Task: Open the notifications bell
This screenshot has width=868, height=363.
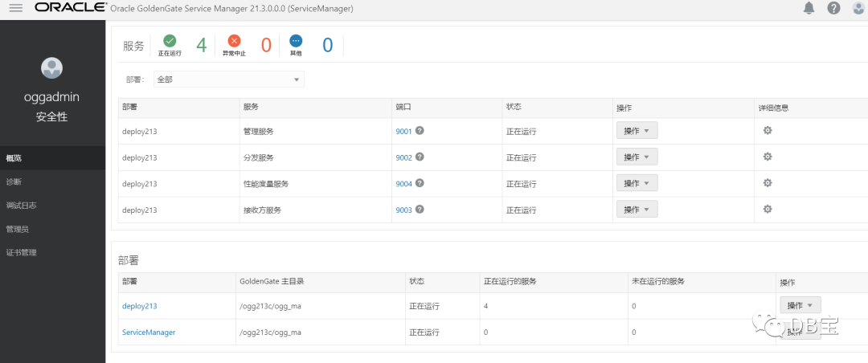Action: (809, 8)
